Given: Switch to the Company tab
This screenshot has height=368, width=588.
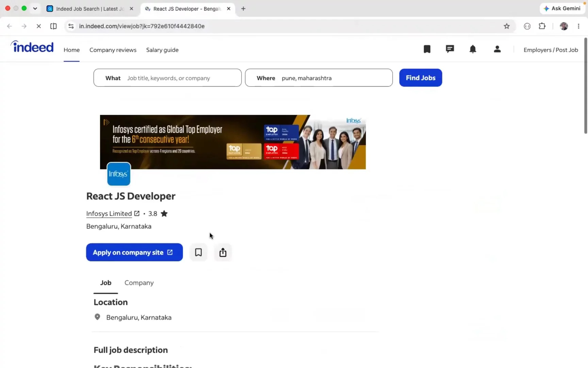Looking at the screenshot, I should pos(139,283).
